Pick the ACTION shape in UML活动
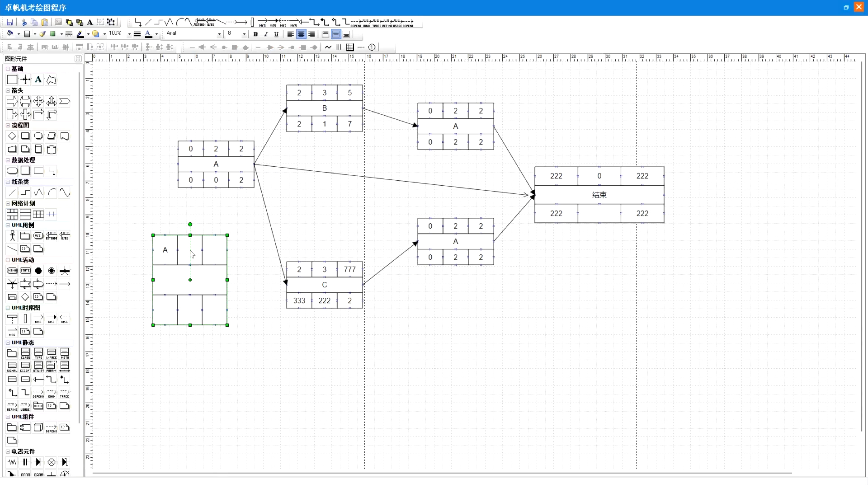The image size is (868, 488). pos(12,271)
